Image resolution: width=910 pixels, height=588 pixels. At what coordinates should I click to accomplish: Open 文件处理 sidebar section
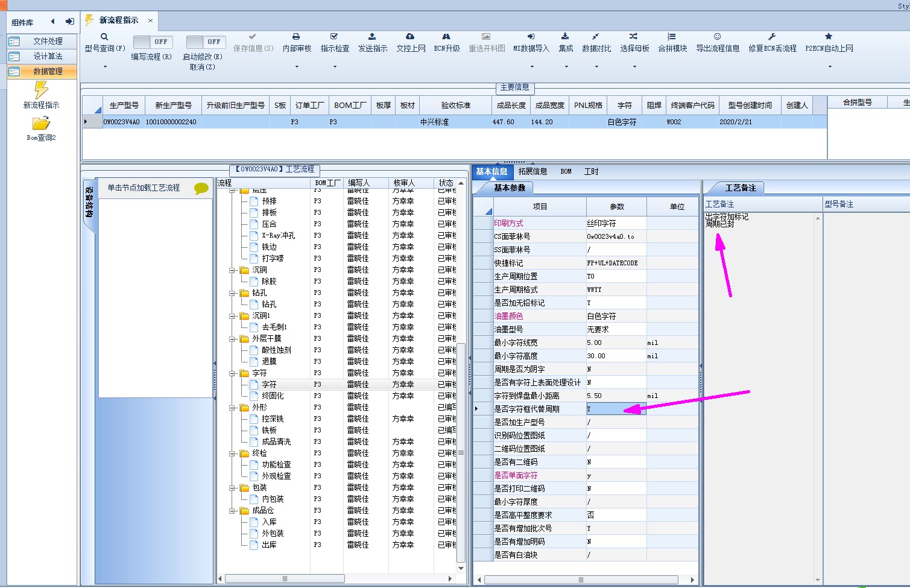tap(42, 41)
